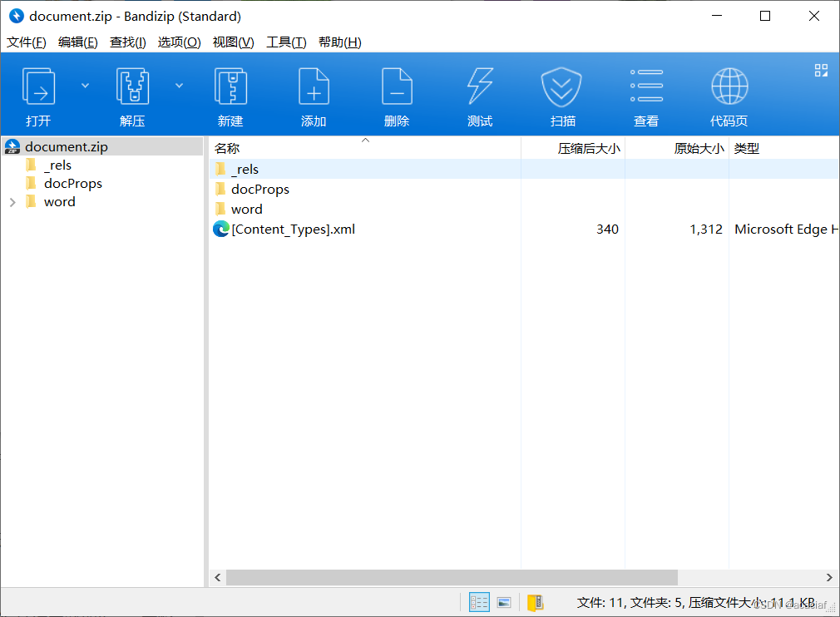Click the archive info icon in status bar

click(x=535, y=603)
